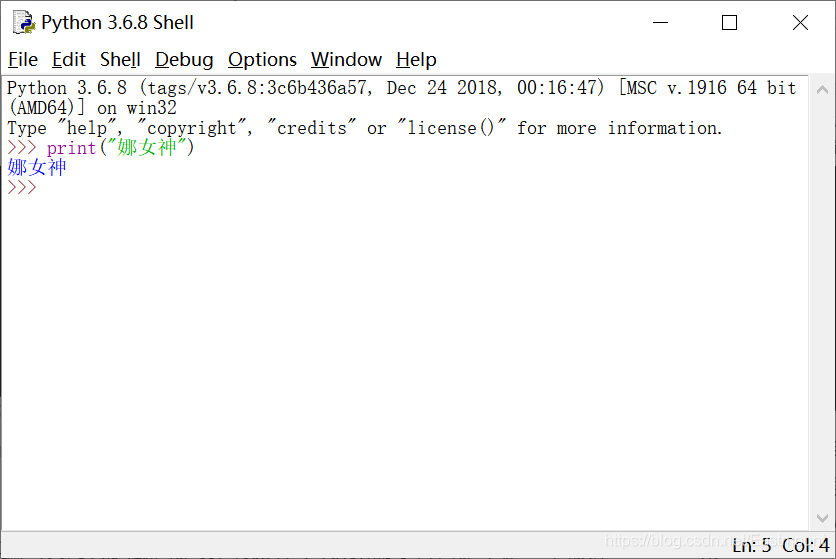Screen dimensions: 836x559
Task: Open the Debug menu
Action: (184, 60)
